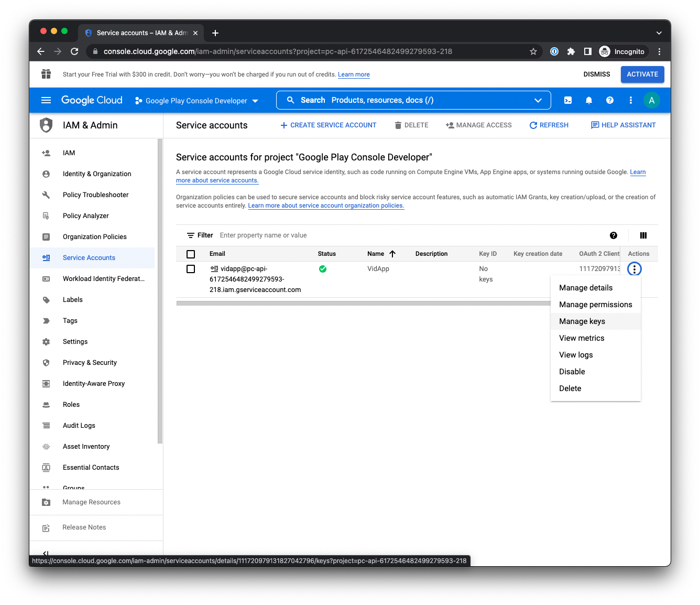Select Manage keys in the actions menu
This screenshot has height=605, width=700.
(x=596, y=321)
